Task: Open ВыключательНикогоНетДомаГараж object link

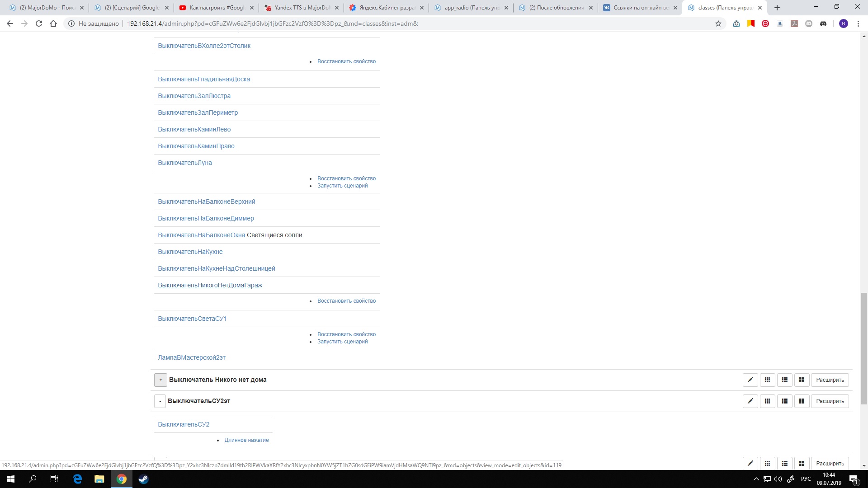Action: pyautogui.click(x=210, y=285)
